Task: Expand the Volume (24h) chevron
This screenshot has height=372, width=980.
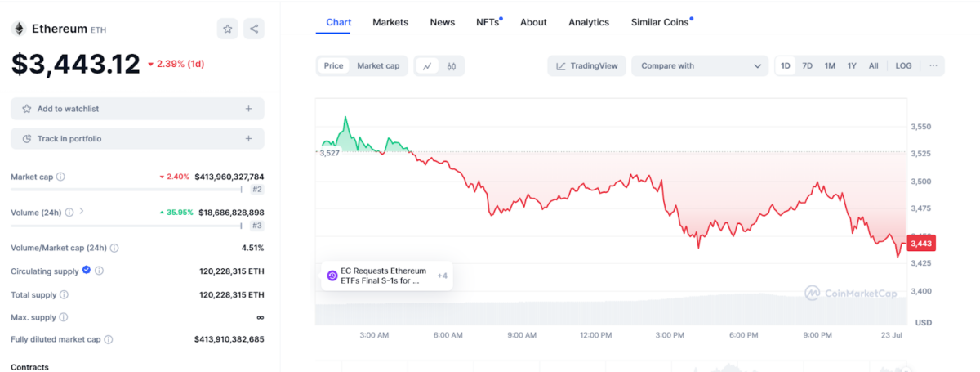Action: point(81,212)
